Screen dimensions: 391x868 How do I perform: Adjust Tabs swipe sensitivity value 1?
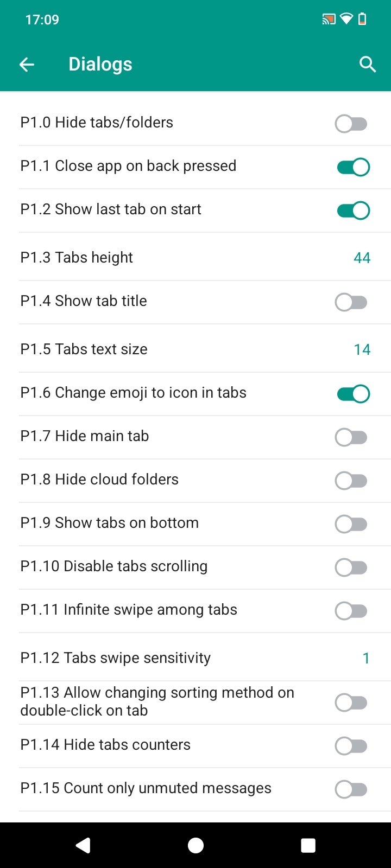pyautogui.click(x=365, y=658)
